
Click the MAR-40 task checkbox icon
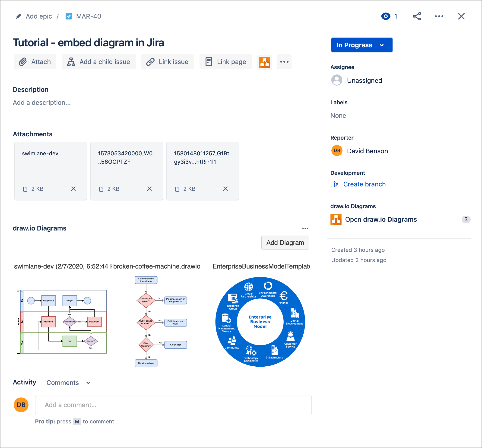[69, 16]
